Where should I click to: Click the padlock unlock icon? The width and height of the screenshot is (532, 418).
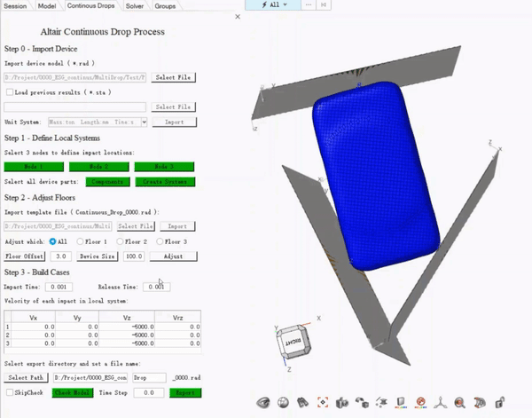click(500, 403)
